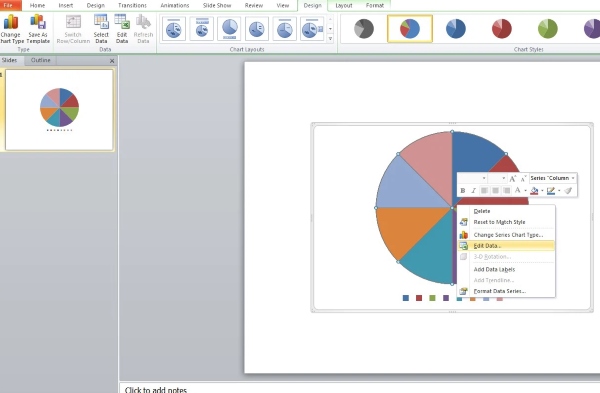
Task: Toggle Bold in the mini toolbar
Action: click(x=463, y=191)
